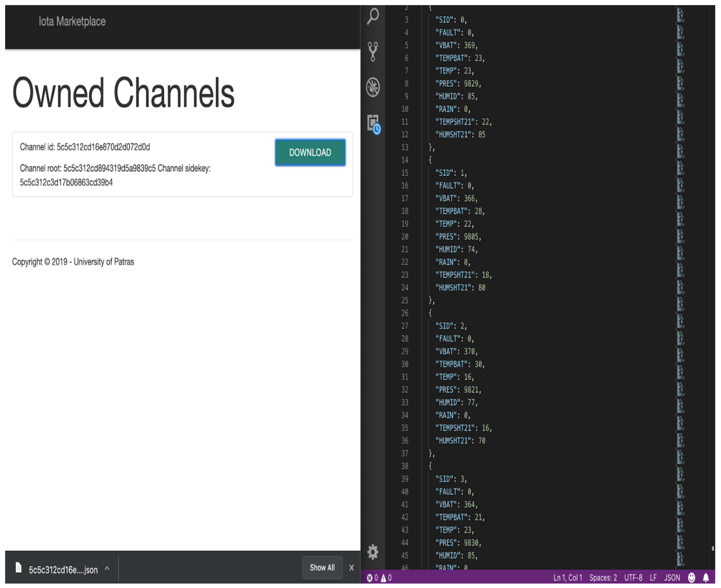The image size is (721, 588).
Task: Click the Spaces: 2 indentation setting
Action: coord(603,578)
